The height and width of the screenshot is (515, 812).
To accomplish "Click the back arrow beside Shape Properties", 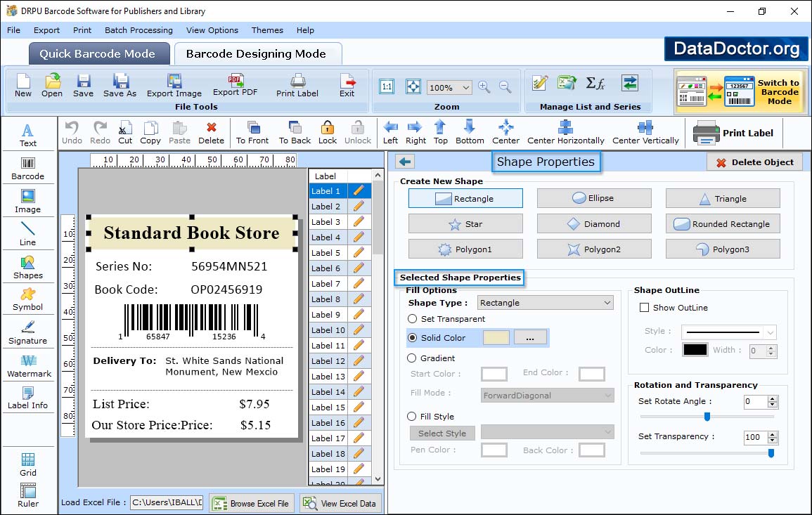I will click(x=405, y=162).
